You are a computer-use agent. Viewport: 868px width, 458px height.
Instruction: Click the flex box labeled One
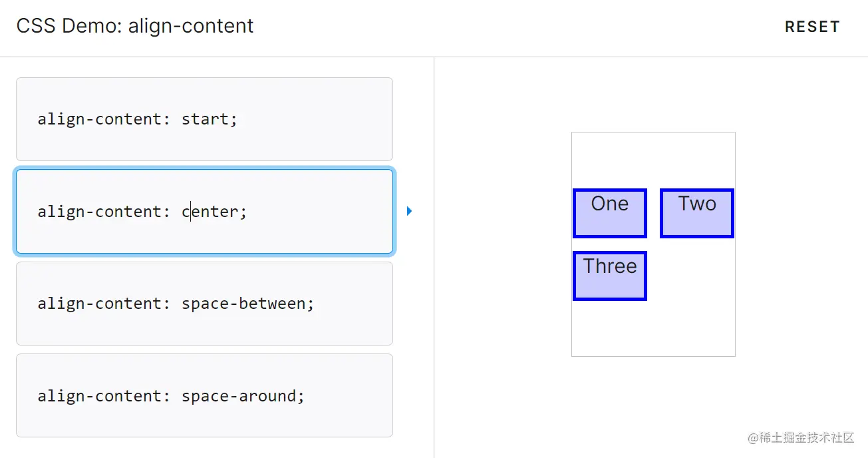tap(609, 213)
